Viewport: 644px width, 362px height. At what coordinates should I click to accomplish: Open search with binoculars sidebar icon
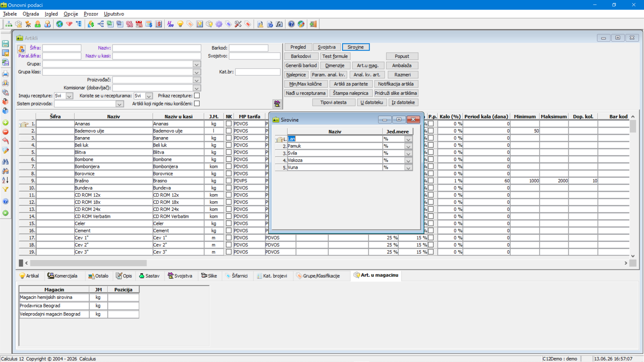point(6,162)
